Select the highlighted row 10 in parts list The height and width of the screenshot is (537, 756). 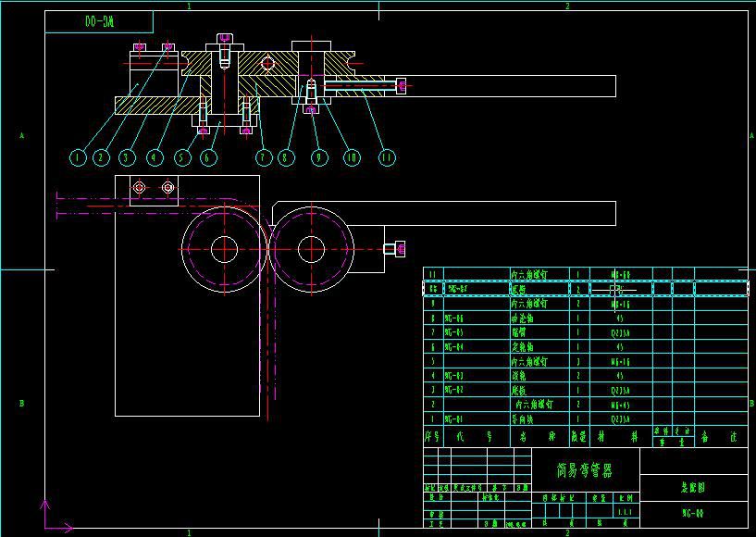(x=585, y=289)
